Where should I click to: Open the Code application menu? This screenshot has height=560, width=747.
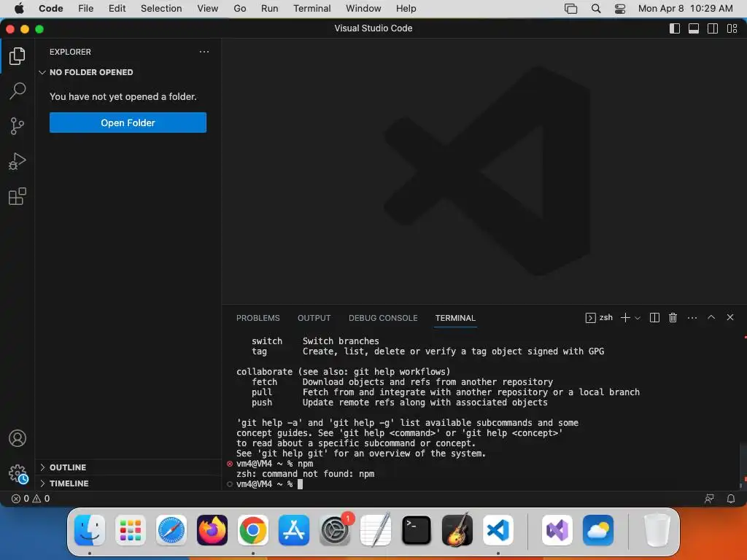pyautogui.click(x=51, y=9)
